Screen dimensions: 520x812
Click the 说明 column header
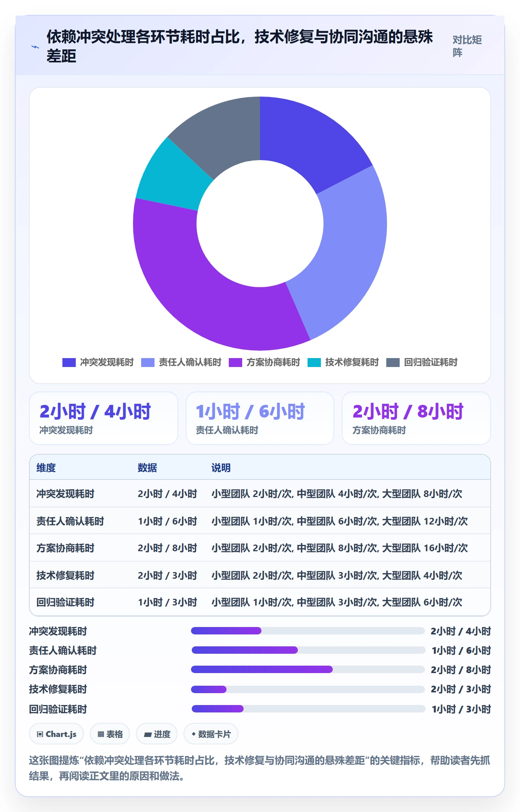[221, 468]
